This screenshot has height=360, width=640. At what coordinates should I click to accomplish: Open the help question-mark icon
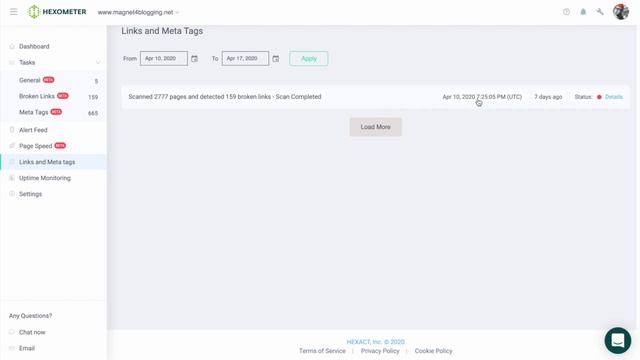[566, 12]
